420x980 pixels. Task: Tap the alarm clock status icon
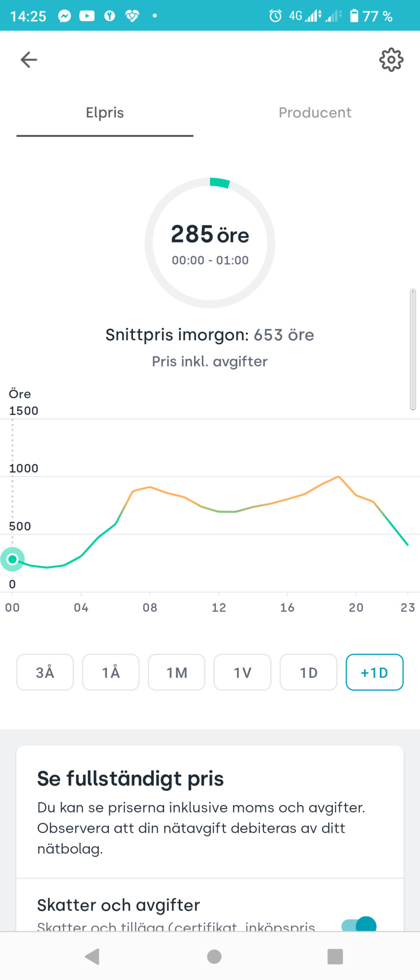[275, 16]
